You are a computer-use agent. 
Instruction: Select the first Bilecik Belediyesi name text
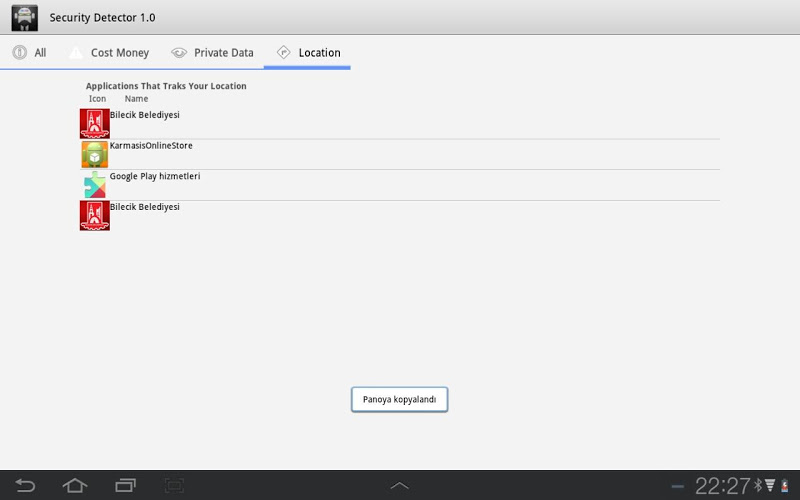pyautogui.click(x=145, y=115)
